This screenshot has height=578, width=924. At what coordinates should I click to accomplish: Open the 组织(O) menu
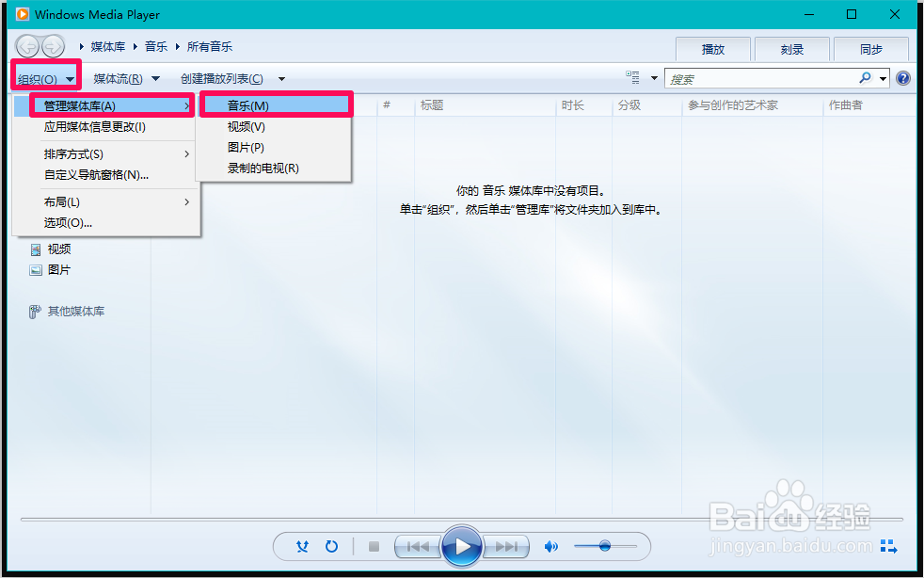46,79
